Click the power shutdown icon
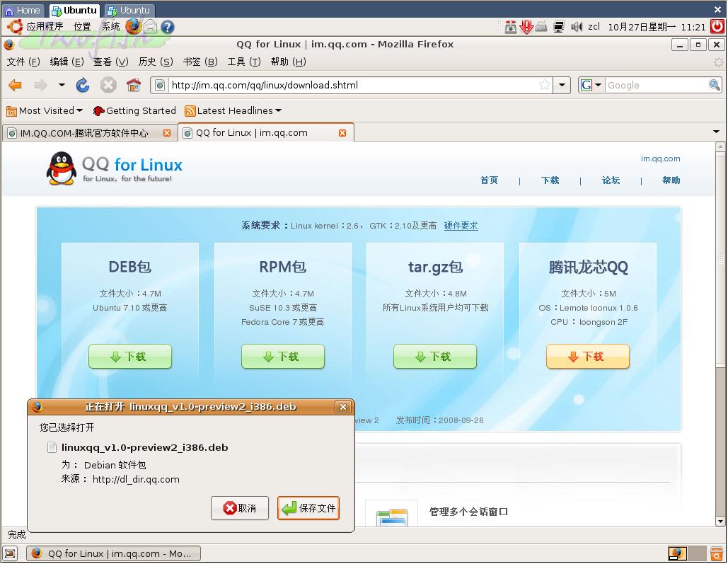The height and width of the screenshot is (564, 728). pyautogui.click(x=718, y=26)
